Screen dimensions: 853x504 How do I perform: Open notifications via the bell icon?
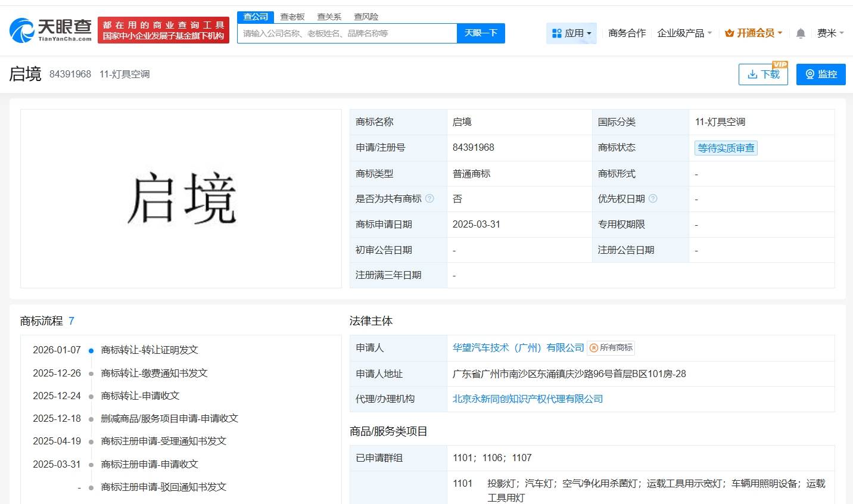pyautogui.click(x=801, y=33)
